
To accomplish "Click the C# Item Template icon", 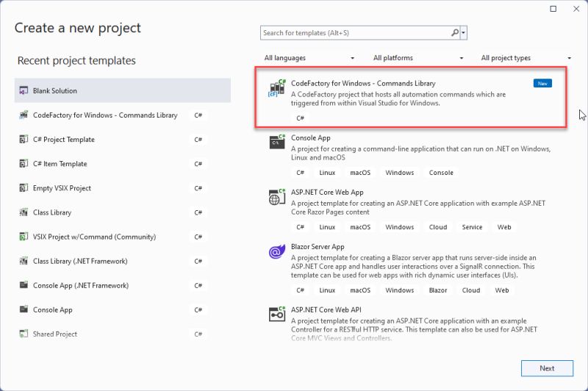I will point(24,164).
